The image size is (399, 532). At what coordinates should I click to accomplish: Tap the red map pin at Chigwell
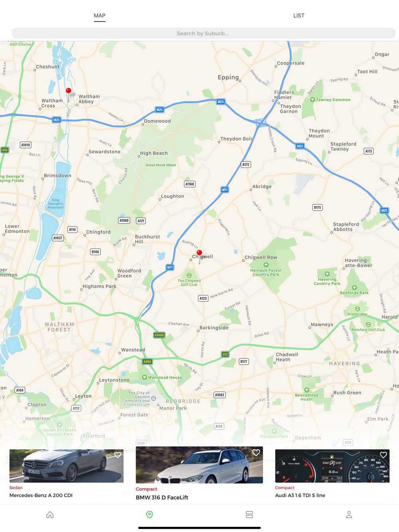tap(199, 253)
